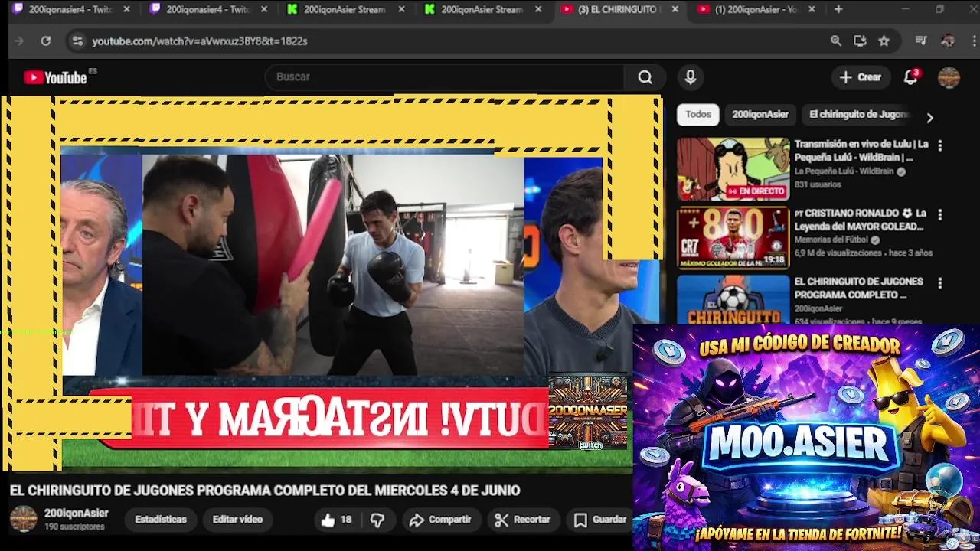The width and height of the screenshot is (980, 551).
Task: Focus the Buscar search field
Action: 444,77
